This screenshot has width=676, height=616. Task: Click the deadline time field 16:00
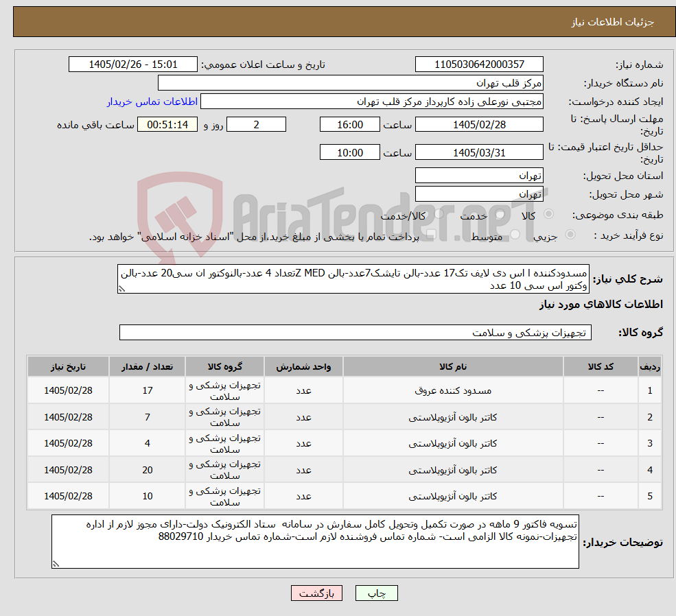349,124
